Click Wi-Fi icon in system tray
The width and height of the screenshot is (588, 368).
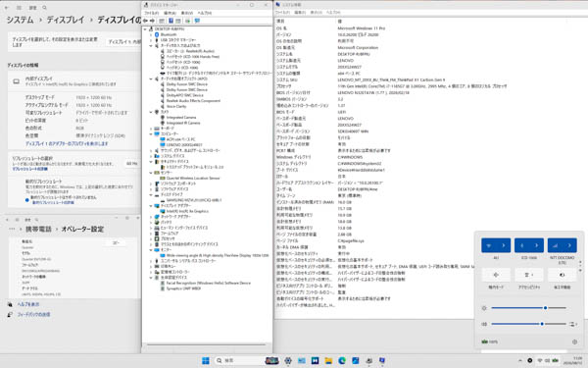(x=540, y=360)
